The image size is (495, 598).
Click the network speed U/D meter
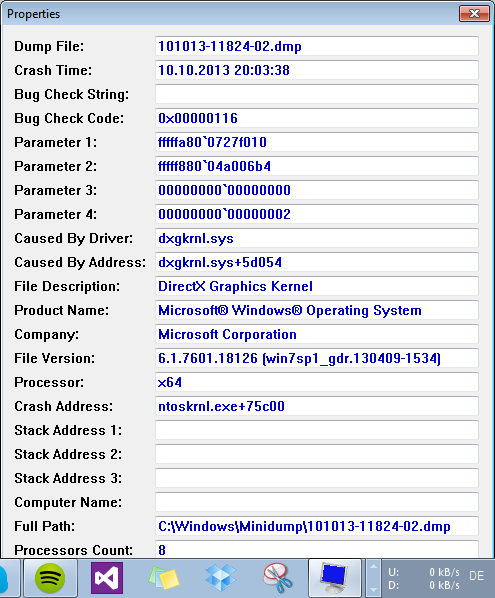[424, 579]
